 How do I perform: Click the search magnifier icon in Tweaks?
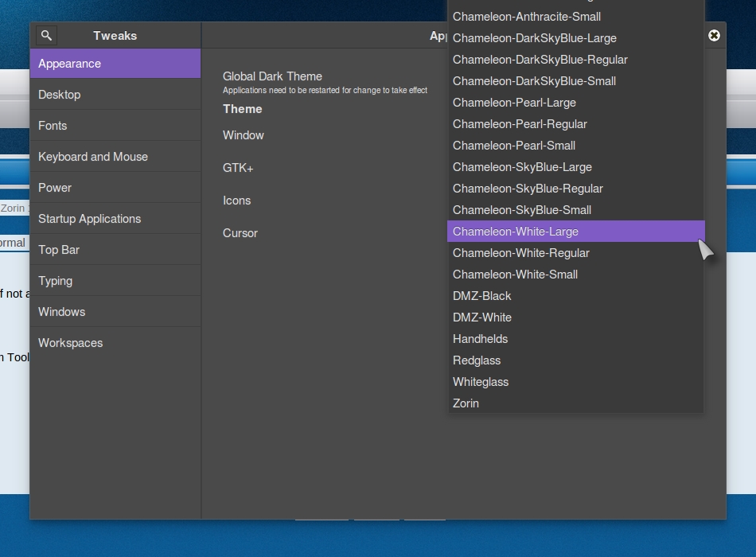(x=46, y=36)
